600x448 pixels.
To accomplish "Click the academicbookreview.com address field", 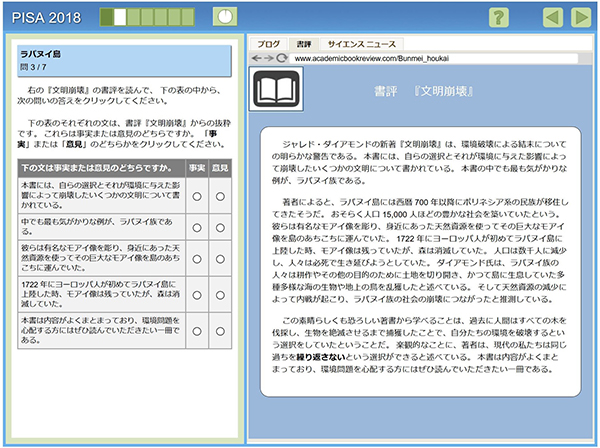I will coord(434,59).
